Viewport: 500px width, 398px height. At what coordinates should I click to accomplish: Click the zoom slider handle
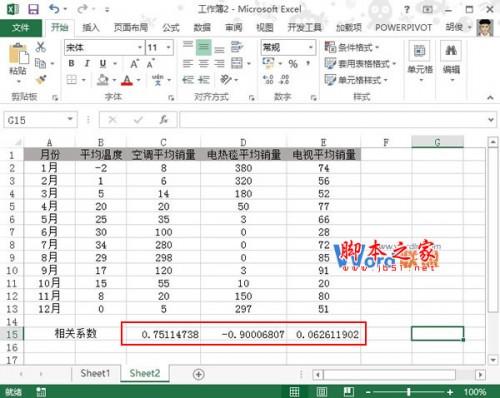pyautogui.click(x=409, y=392)
